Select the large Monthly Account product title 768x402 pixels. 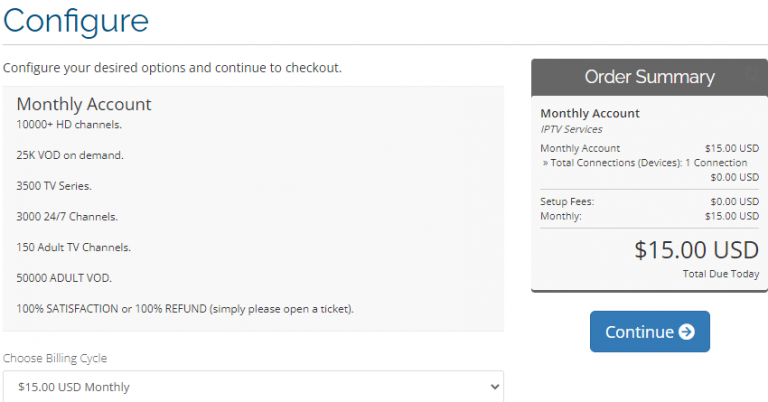point(84,104)
